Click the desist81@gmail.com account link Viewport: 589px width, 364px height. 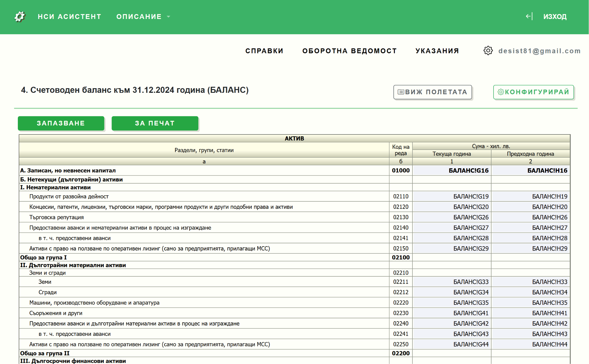coord(540,51)
